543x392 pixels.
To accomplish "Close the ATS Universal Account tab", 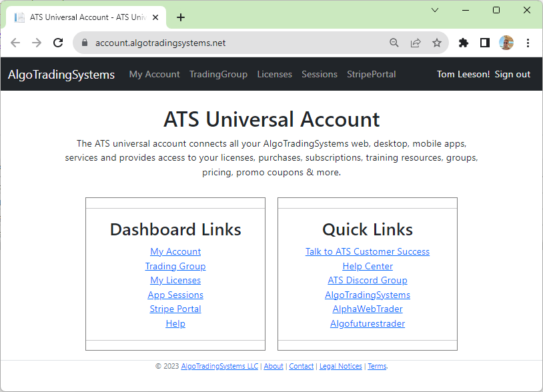I will 155,17.
